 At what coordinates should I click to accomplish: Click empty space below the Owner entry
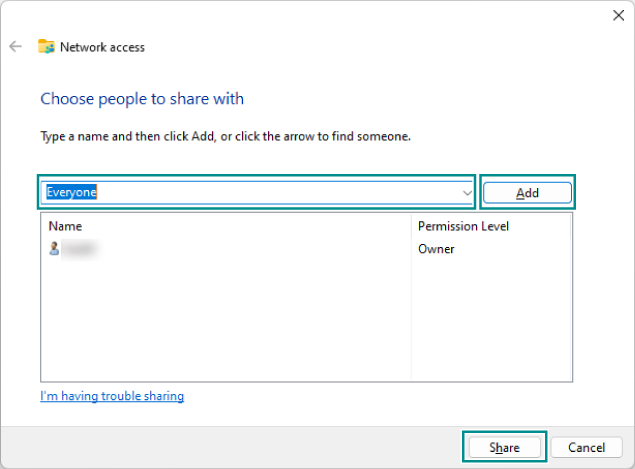(490, 320)
